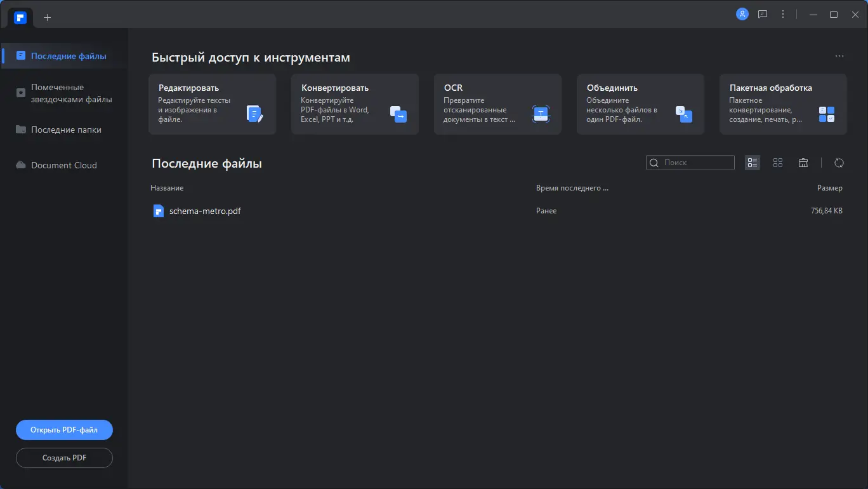Open Document Cloud section
The image size is (868, 489).
(63, 165)
